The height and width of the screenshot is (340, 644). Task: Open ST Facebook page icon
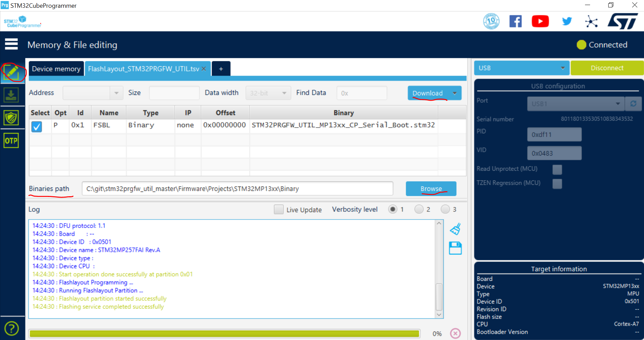point(516,21)
